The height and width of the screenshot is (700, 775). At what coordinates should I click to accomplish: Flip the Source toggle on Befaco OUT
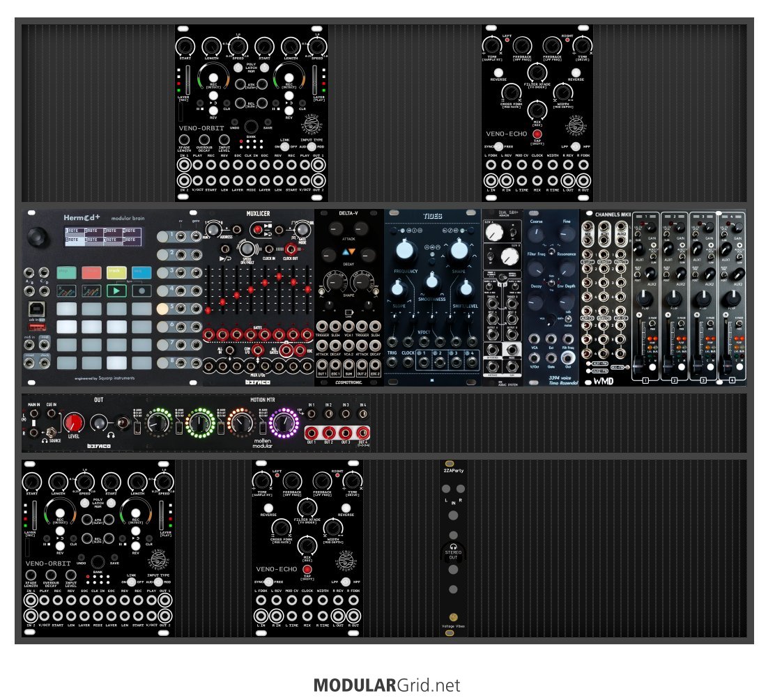point(50,433)
